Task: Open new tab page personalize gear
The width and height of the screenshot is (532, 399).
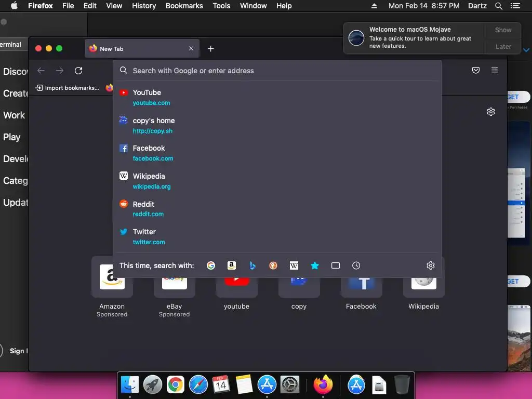Action: (x=491, y=112)
